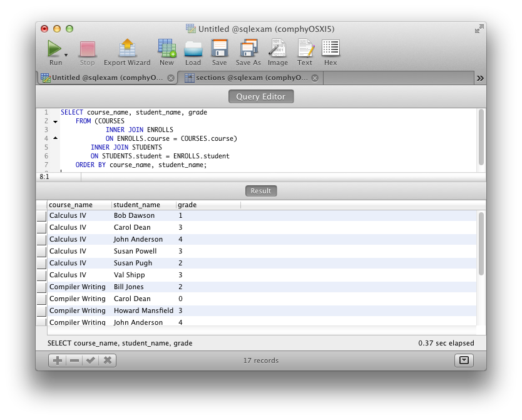
Task: Click grade 1 in Bob Dawson's row
Action: [x=180, y=216]
